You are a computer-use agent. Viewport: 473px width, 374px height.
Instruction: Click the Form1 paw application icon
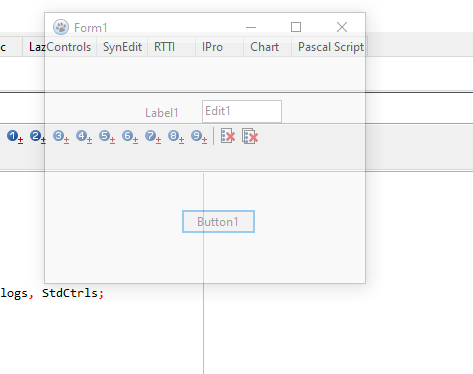point(61,27)
